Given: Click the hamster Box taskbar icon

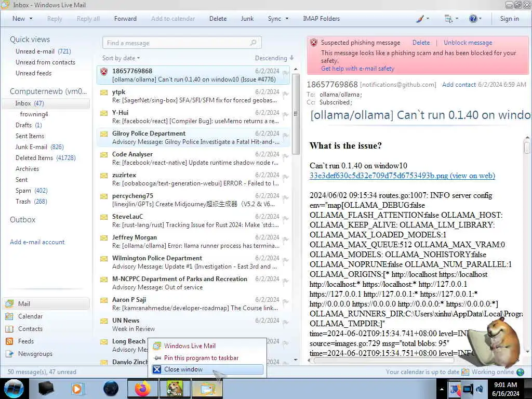Looking at the screenshot, I should (175, 389).
